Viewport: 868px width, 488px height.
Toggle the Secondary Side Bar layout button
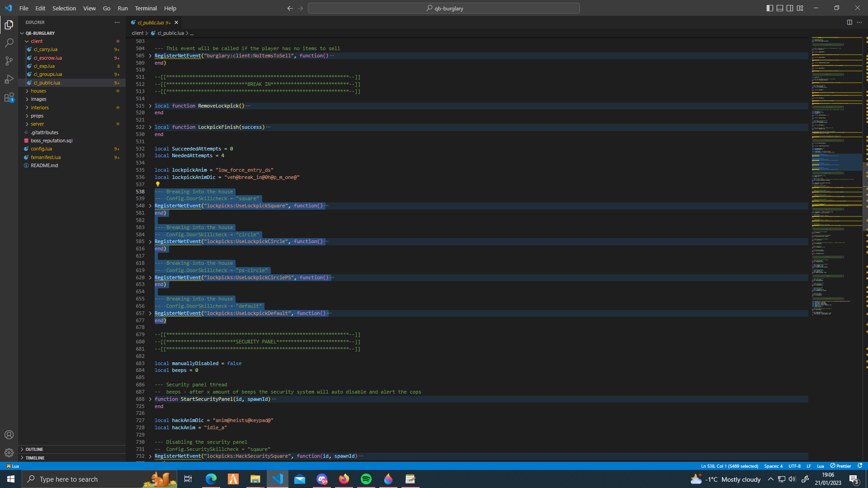click(790, 8)
